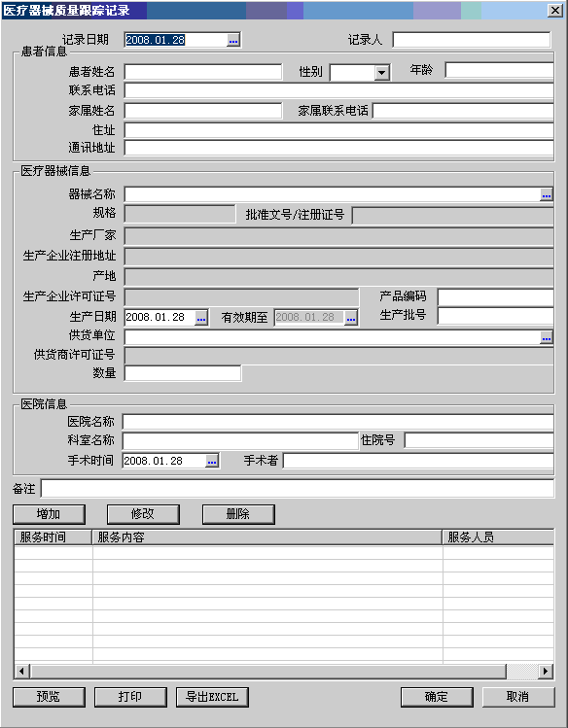Focus the 产品编码 input field
This screenshot has height=728, width=568.
coord(496,297)
